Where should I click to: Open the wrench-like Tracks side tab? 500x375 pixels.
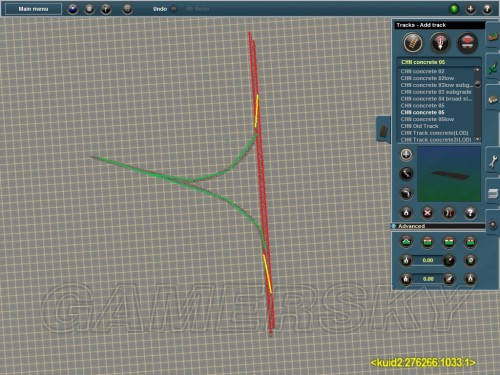[493, 161]
